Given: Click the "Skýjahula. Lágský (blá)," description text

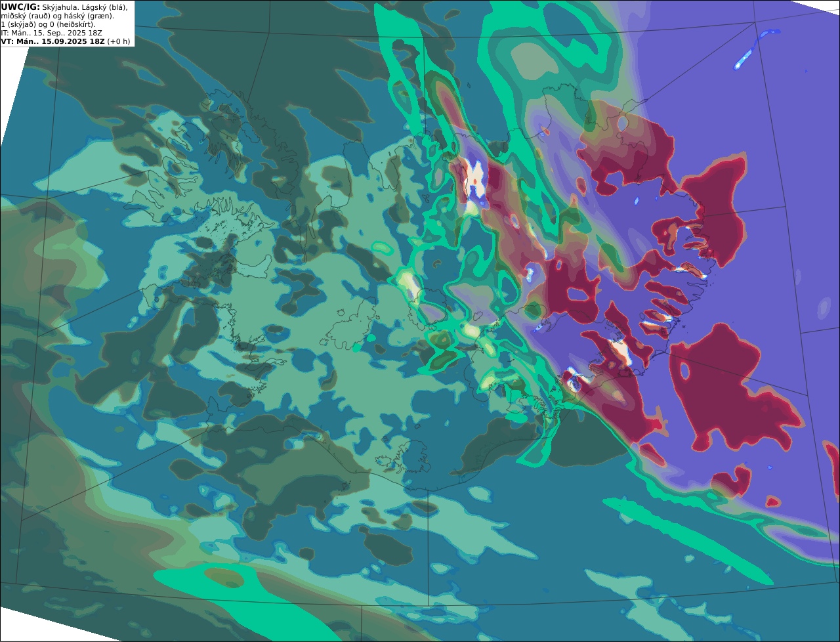Looking at the screenshot, I should click(x=85, y=7).
